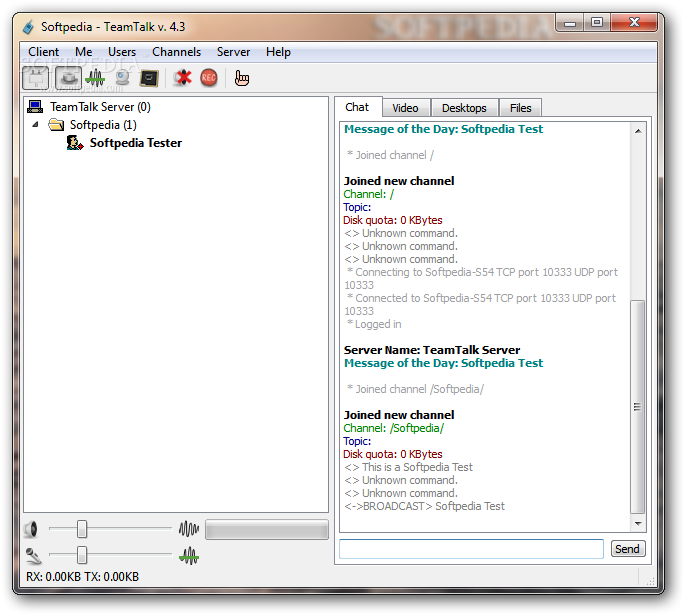Switch to the Video tab
685x615 pixels.
click(405, 108)
